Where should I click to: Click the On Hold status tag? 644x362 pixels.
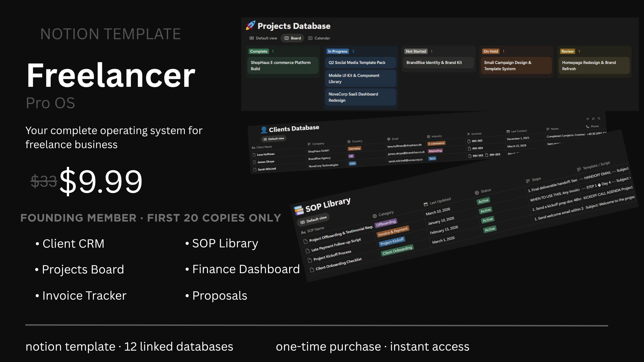491,51
